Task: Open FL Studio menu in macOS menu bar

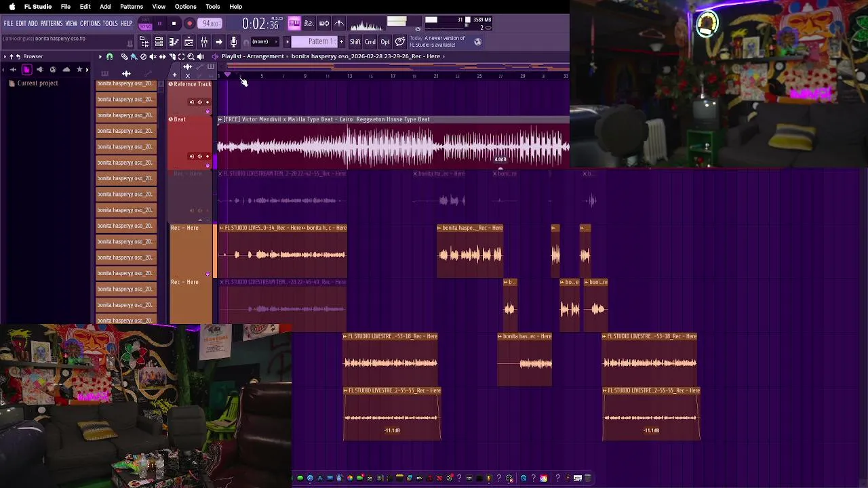Action: 38,7
